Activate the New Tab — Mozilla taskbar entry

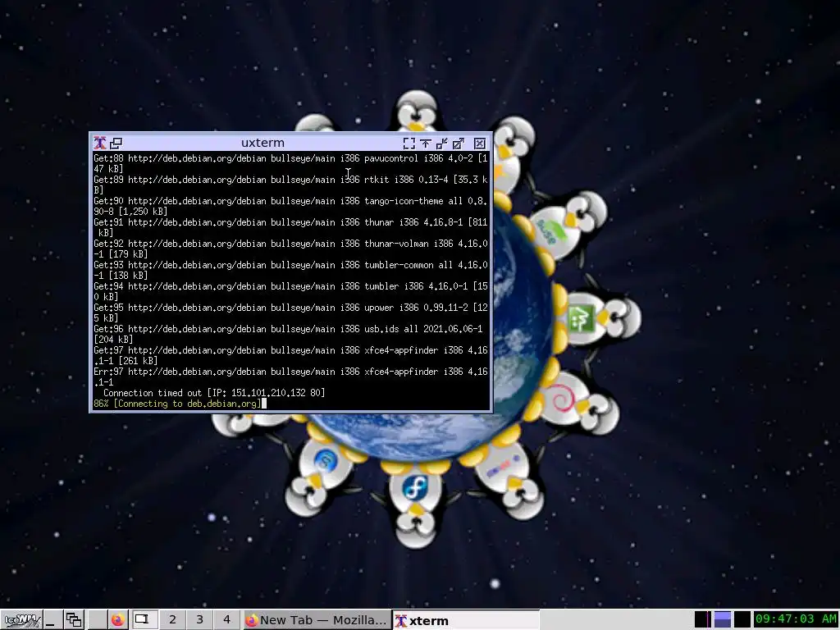point(316,620)
